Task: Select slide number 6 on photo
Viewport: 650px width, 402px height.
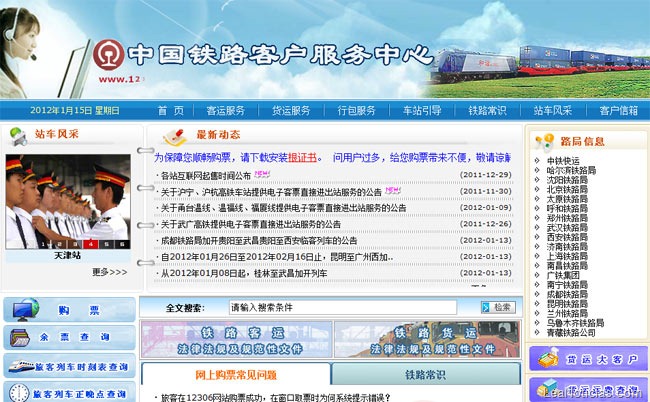Action: pos(122,245)
